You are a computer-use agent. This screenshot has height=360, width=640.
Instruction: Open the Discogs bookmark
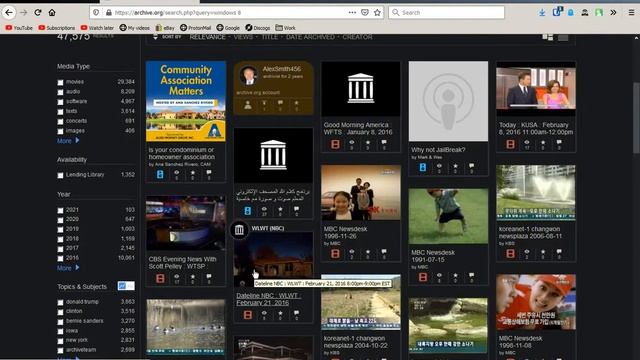pyautogui.click(x=258, y=28)
